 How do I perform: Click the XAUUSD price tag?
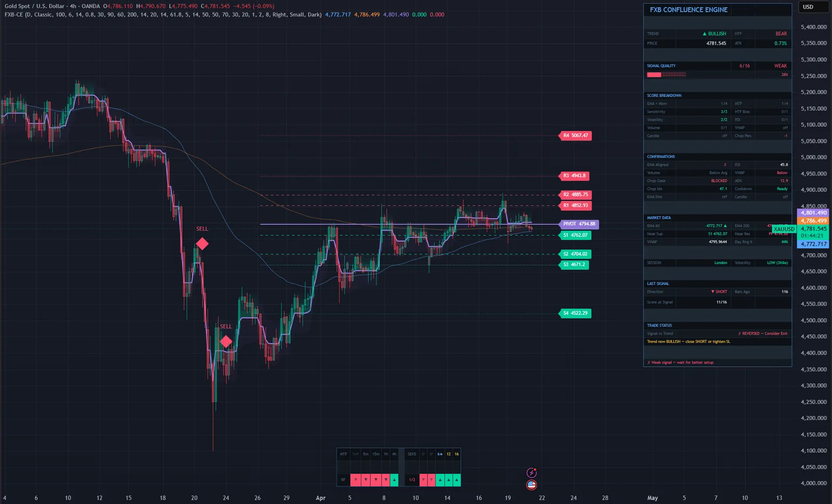[x=784, y=229]
